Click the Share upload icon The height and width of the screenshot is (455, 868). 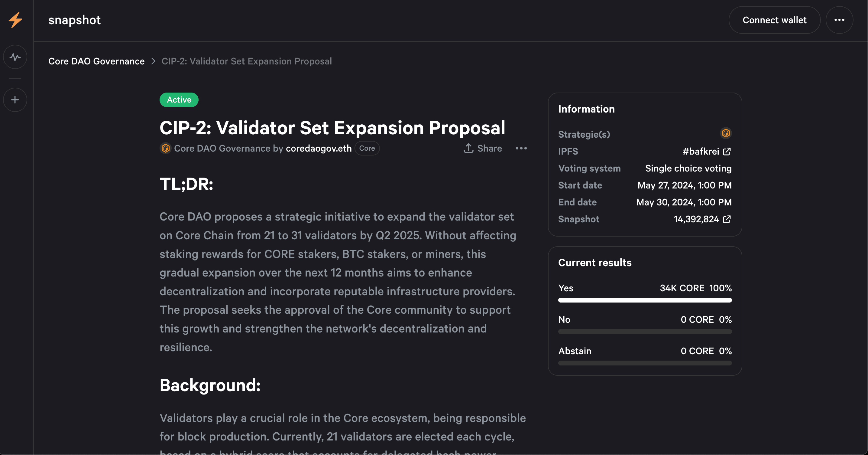(468, 148)
